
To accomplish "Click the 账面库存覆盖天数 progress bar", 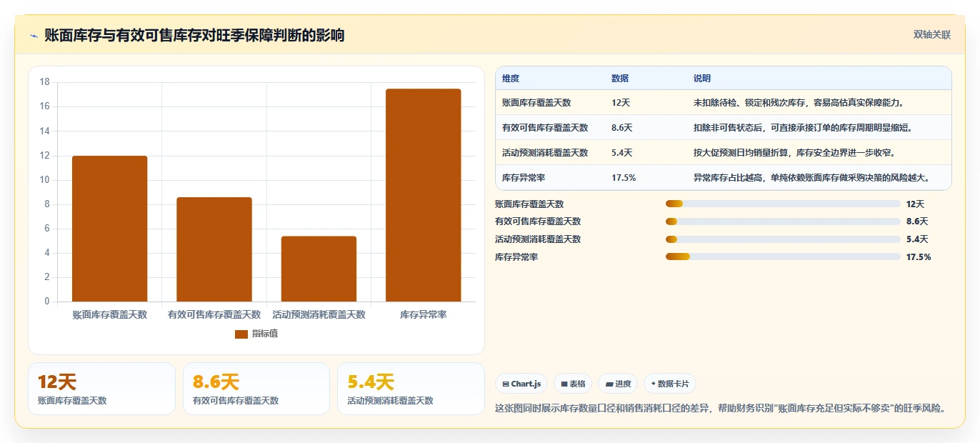I will click(783, 204).
